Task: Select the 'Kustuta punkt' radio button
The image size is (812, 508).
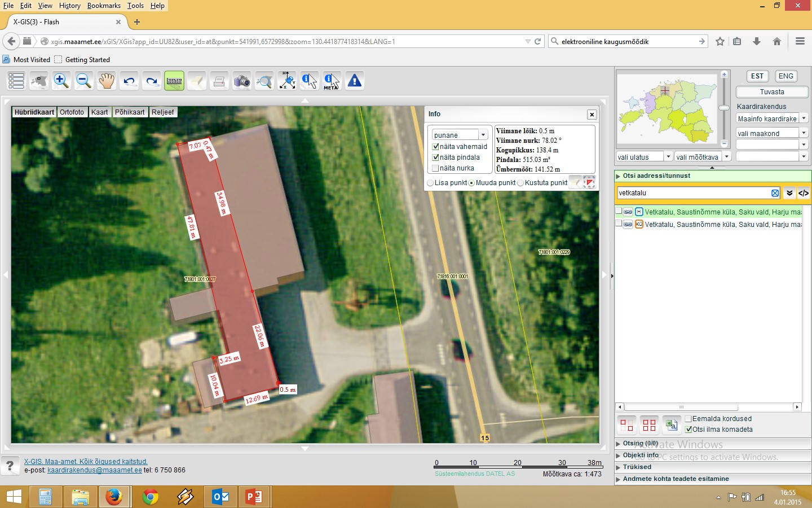Action: point(520,183)
